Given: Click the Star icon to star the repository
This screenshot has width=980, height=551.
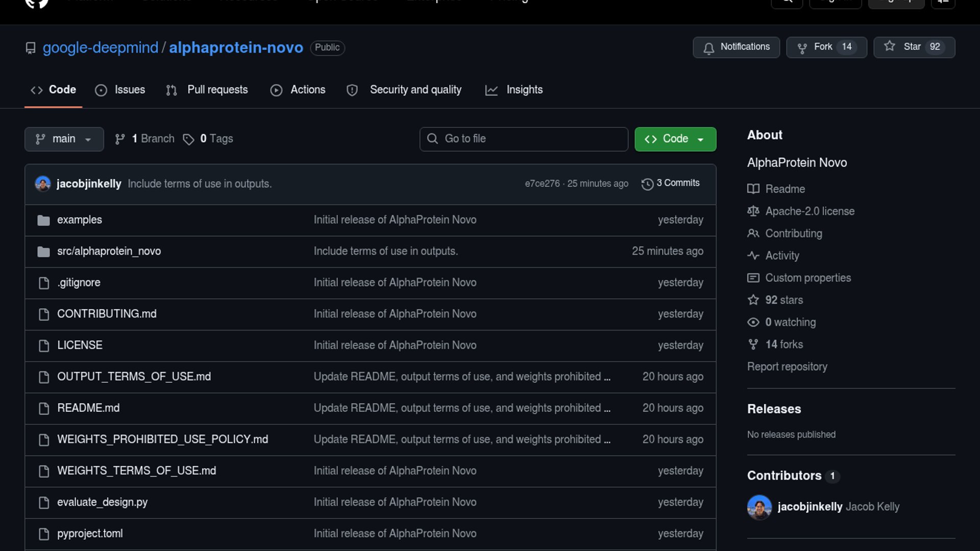Looking at the screenshot, I should pyautogui.click(x=890, y=46).
